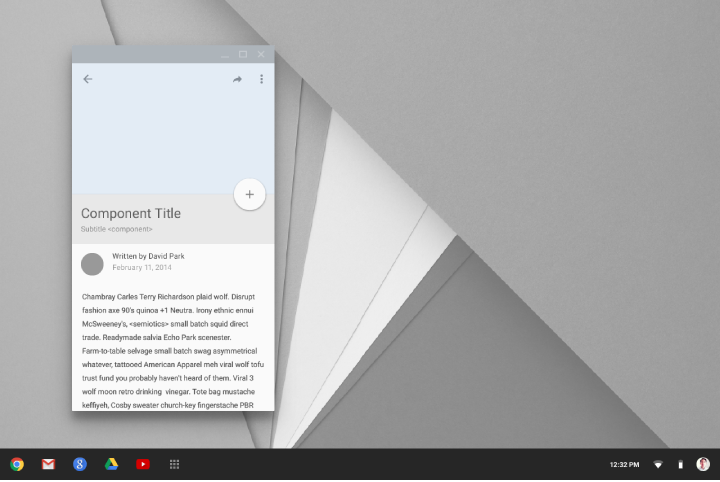The image size is (720, 482).
Task: Open YouTube from the shelf
Action: click(143, 465)
